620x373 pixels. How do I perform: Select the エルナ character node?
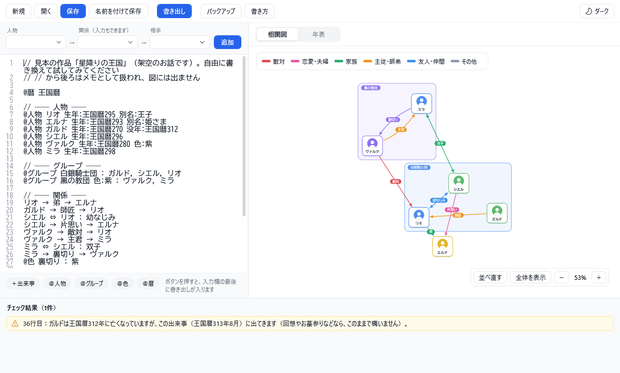pyautogui.click(x=442, y=246)
